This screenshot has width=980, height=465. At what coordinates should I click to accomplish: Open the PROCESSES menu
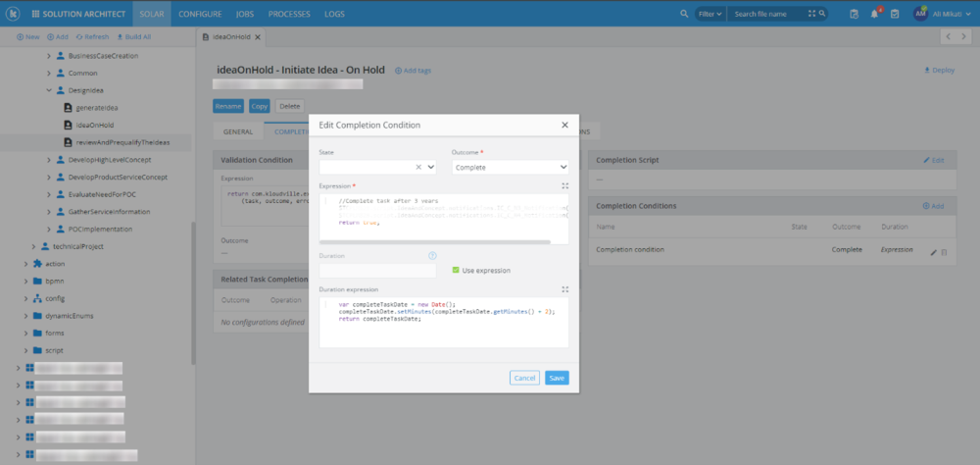[289, 14]
